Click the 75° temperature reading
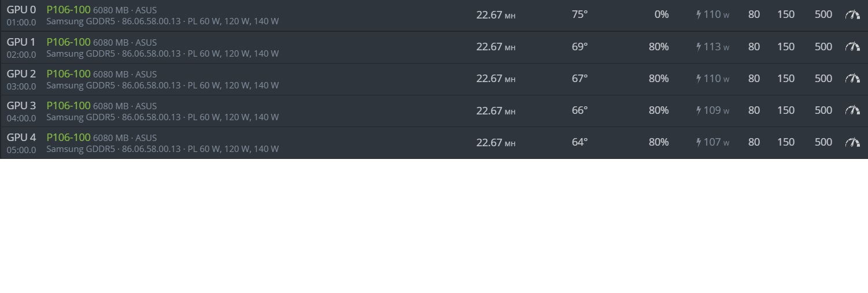Image resolution: width=868 pixels, height=293 pixels. click(579, 15)
